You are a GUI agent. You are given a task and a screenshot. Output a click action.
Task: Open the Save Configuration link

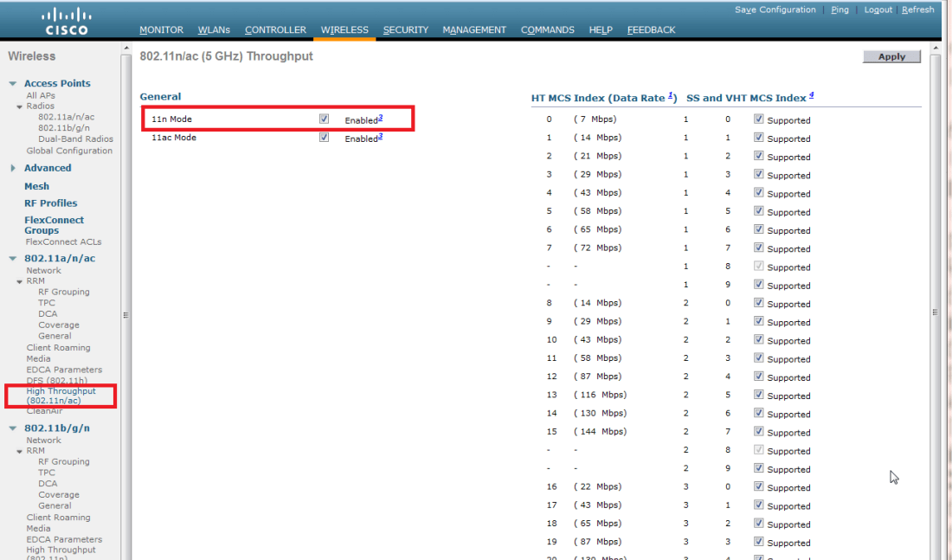pyautogui.click(x=775, y=10)
